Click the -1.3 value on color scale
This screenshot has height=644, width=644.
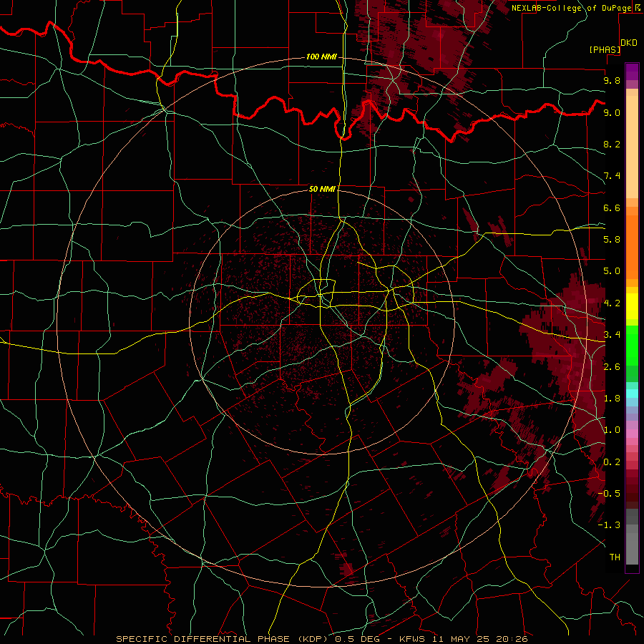coord(609,525)
